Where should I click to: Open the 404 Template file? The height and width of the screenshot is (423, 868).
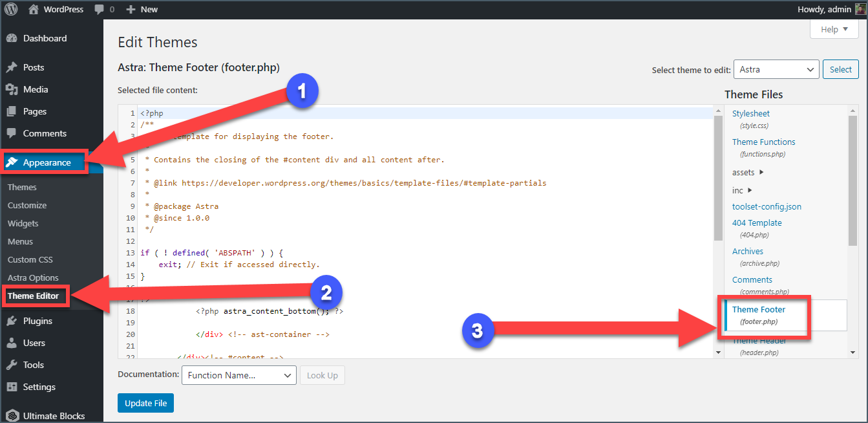click(x=757, y=222)
